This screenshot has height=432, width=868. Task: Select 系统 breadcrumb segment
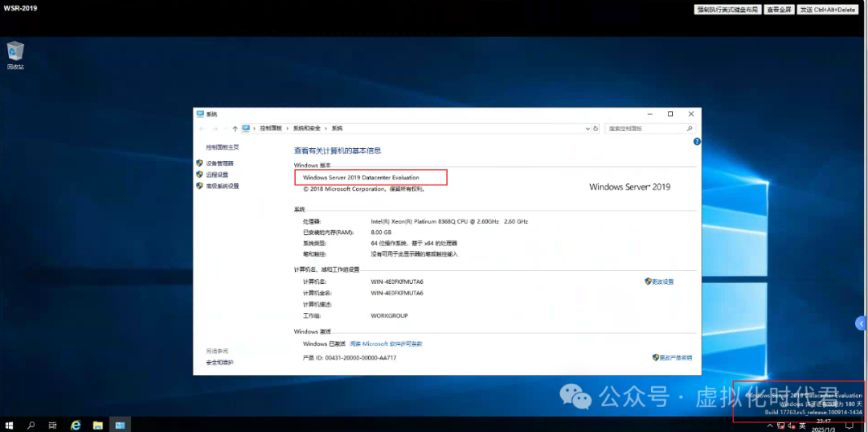click(x=337, y=129)
